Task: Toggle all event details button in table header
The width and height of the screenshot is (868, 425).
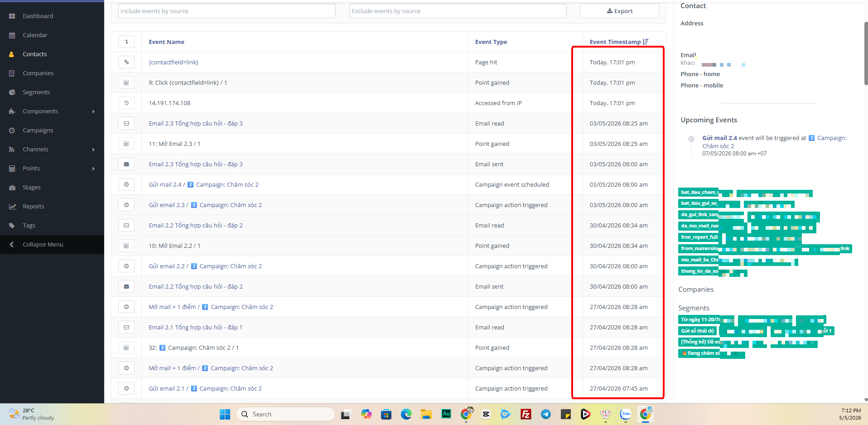Action: tap(126, 42)
